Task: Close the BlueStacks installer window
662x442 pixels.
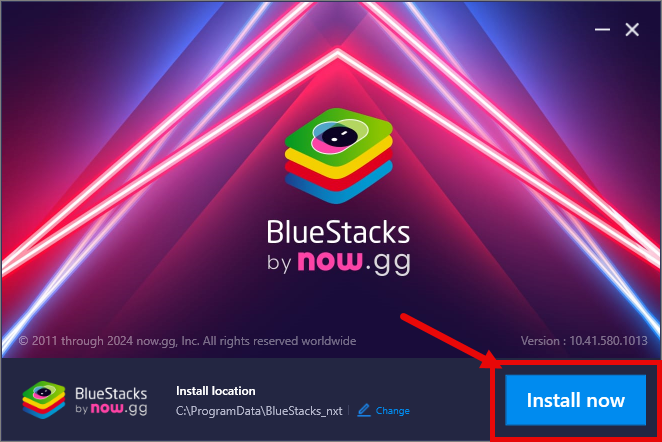Action: [x=632, y=30]
